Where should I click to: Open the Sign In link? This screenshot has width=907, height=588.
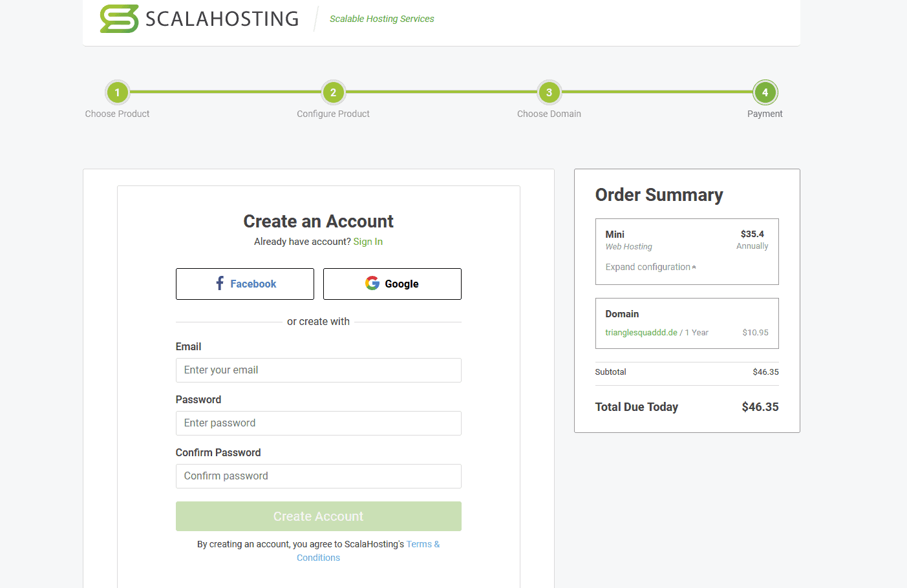click(368, 242)
